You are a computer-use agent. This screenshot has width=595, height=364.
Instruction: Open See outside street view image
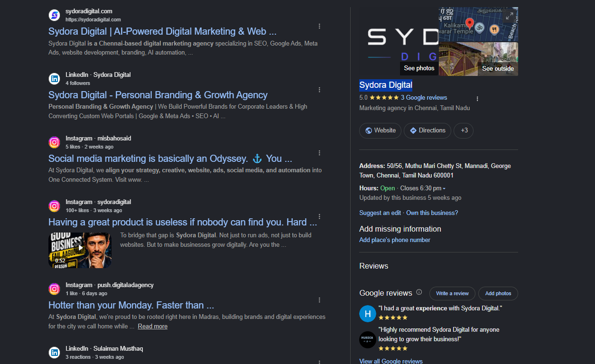click(x=498, y=69)
